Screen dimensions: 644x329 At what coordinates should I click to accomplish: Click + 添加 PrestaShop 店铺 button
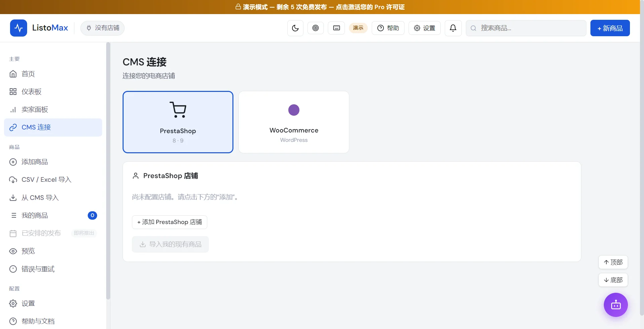[169, 222]
